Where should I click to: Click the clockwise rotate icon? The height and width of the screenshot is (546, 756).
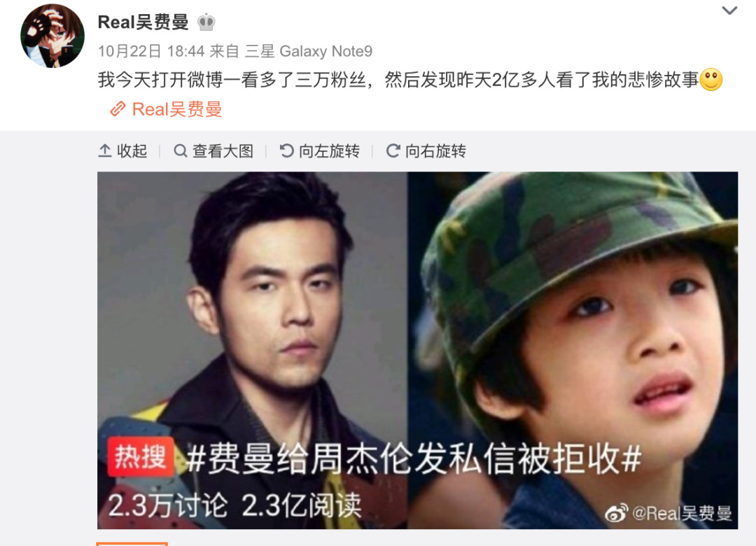393,151
